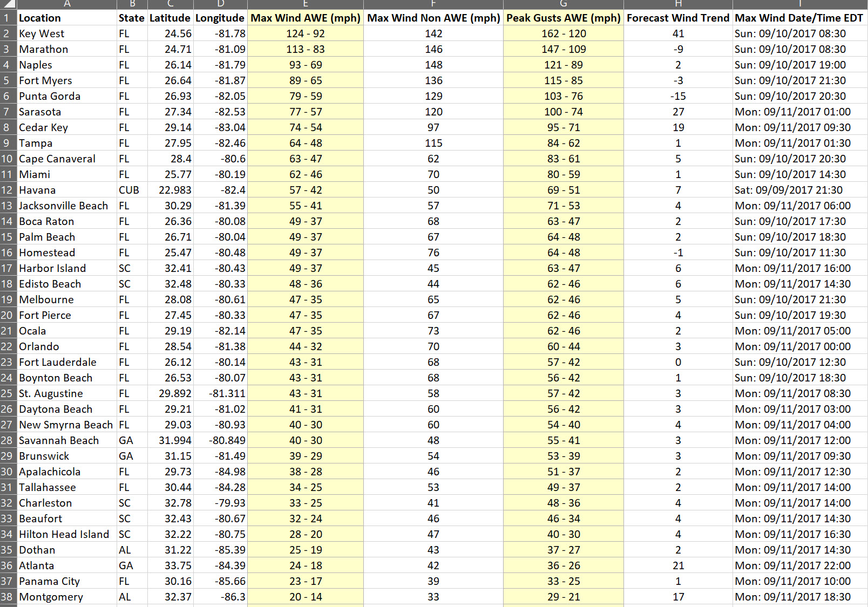The width and height of the screenshot is (868, 607).
Task: Click row header 38 for Montgomery
Action: click(7, 597)
